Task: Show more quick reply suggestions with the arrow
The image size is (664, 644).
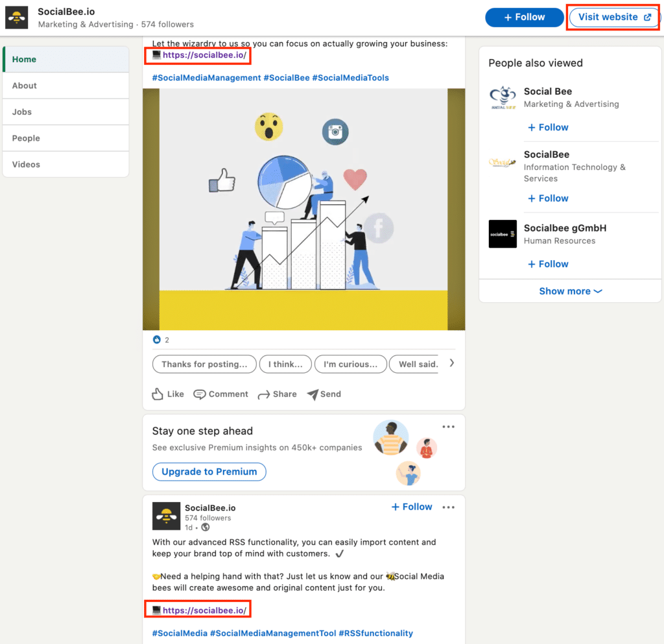Action: click(451, 363)
